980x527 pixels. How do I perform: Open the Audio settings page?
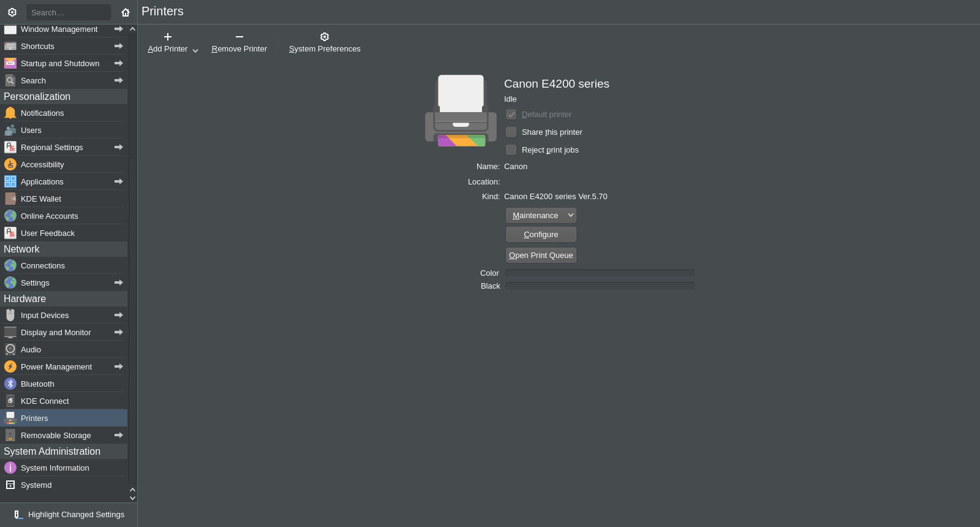pyautogui.click(x=64, y=349)
